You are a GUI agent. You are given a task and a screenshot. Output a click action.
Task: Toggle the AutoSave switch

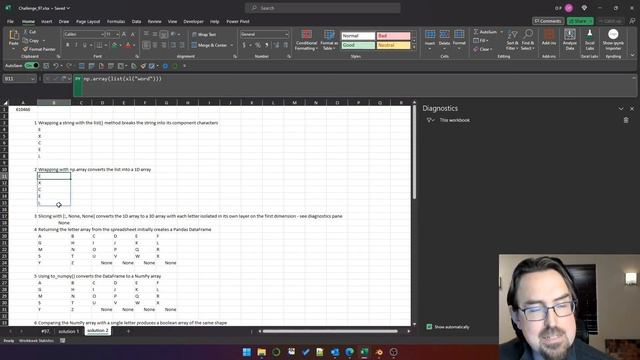coord(31,65)
